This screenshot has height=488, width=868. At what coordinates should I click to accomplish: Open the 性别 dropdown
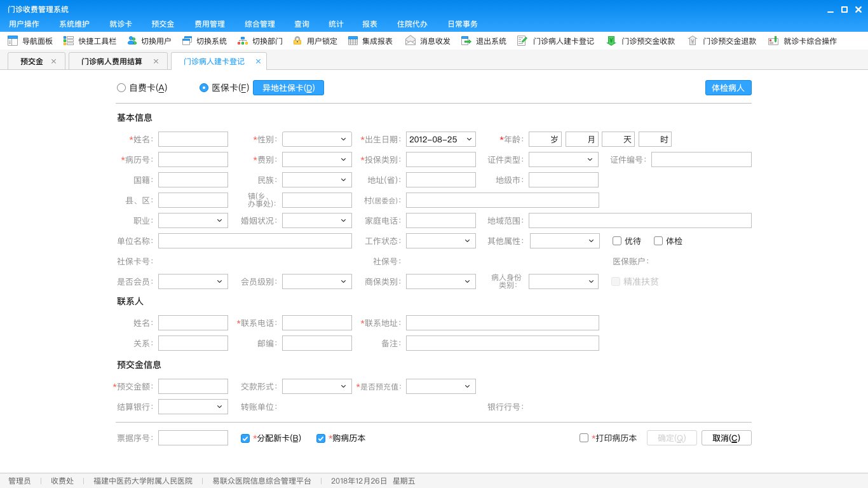(x=317, y=139)
